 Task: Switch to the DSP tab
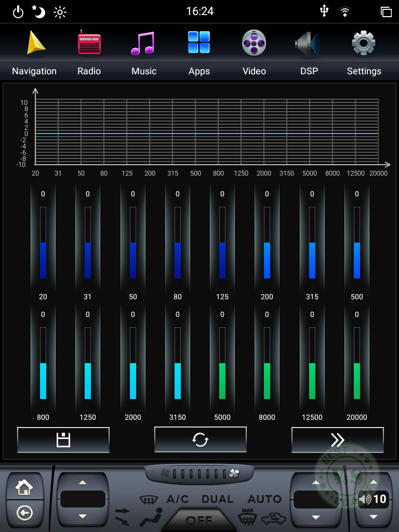point(309,52)
